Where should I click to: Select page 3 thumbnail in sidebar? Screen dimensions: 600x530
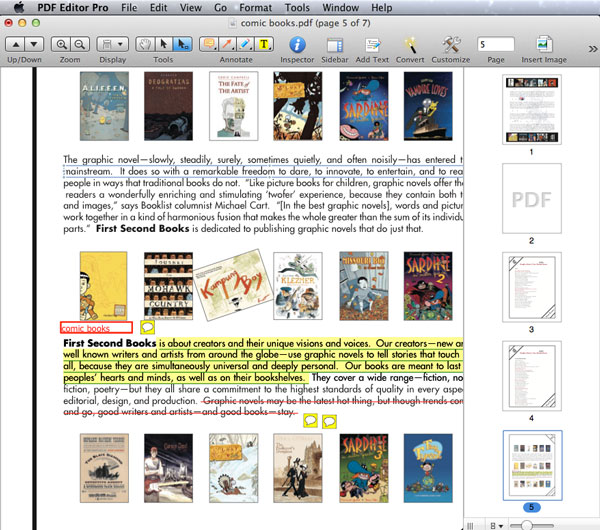point(532,287)
